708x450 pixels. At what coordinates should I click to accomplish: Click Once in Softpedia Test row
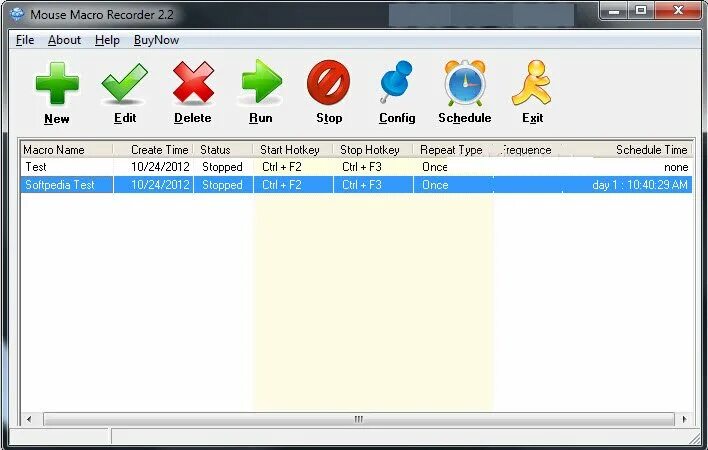(435, 185)
